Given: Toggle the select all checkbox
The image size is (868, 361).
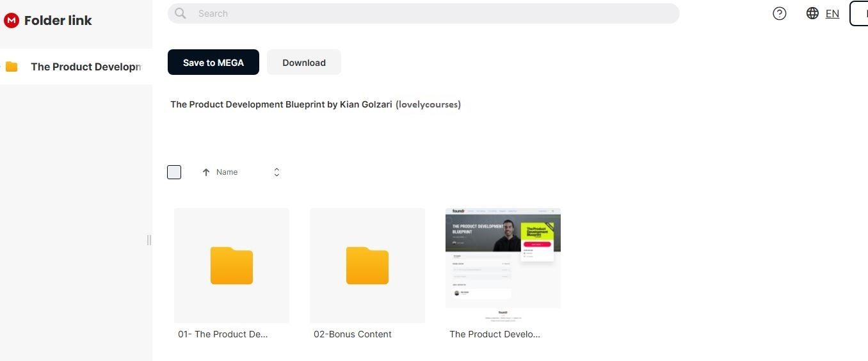Looking at the screenshot, I should (x=174, y=172).
